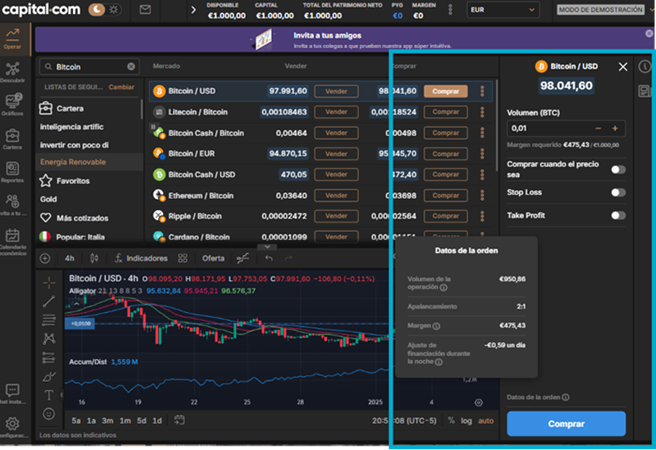Select the crosshair cursor chart tool
Screen dimensions: 656x450
(x=49, y=283)
